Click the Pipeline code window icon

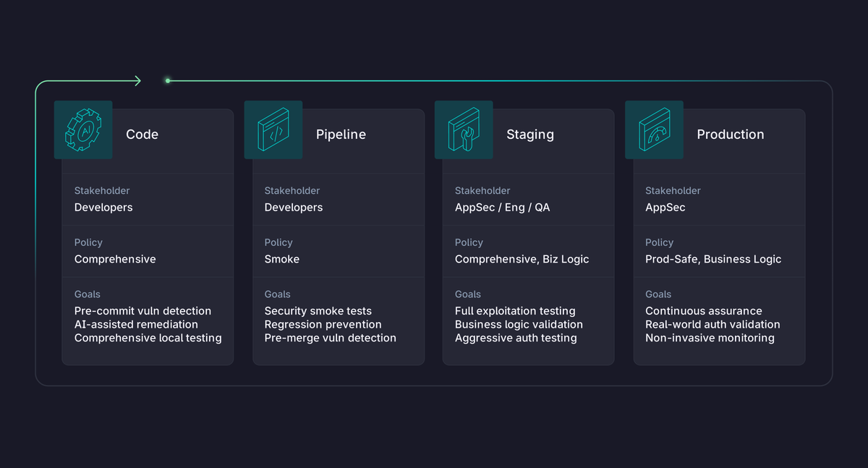[273, 130]
